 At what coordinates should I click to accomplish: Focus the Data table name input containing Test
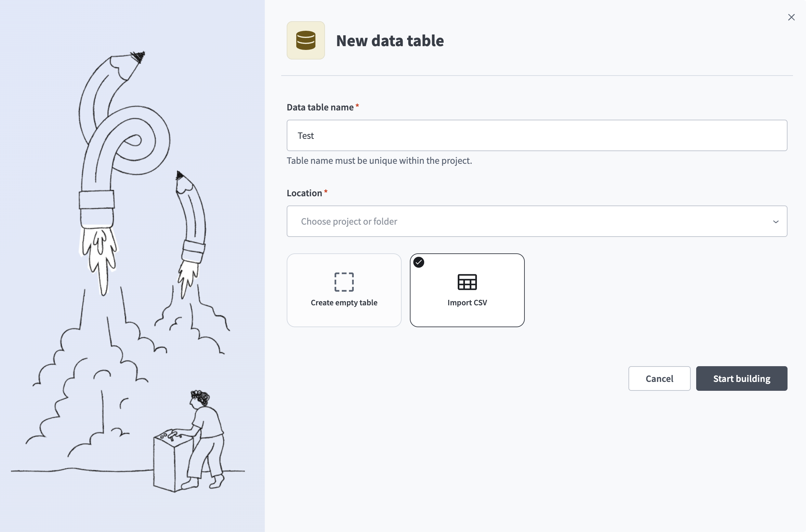tap(537, 135)
